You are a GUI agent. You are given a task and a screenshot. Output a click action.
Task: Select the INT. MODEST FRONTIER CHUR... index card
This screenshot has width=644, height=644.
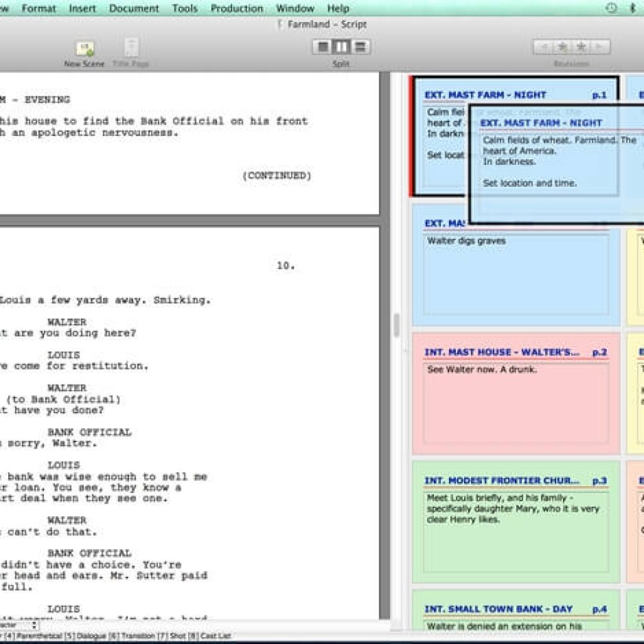click(516, 521)
